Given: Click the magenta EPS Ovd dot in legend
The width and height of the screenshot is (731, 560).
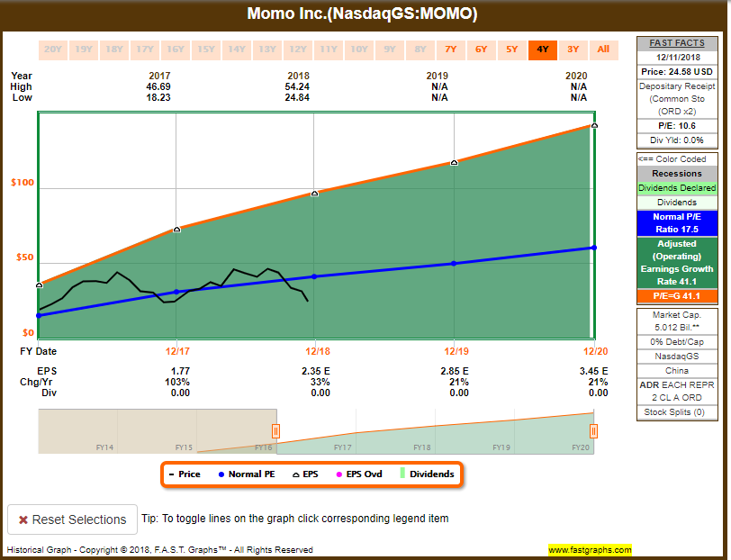Looking at the screenshot, I should pos(338,475).
